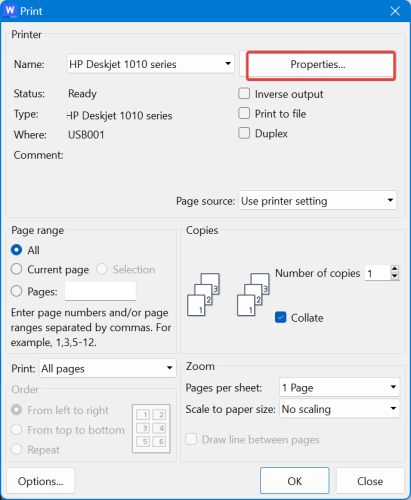Click the Options button
This screenshot has width=411, height=500.
40,481
